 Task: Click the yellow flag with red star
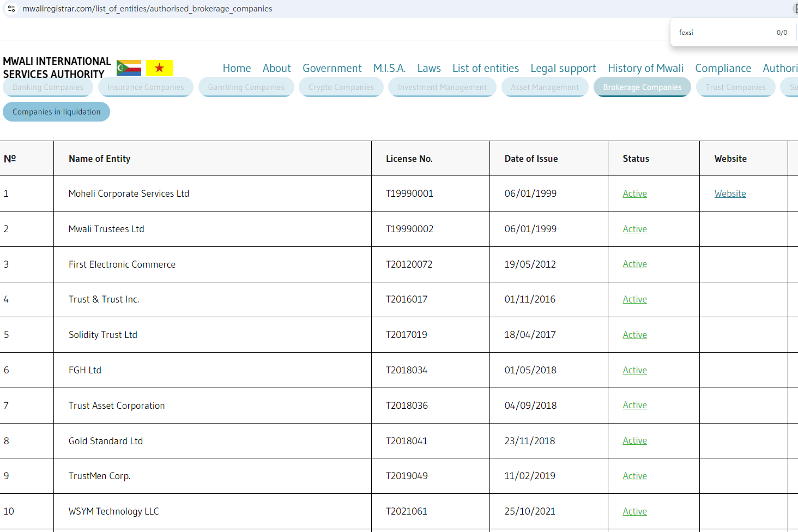(159, 68)
